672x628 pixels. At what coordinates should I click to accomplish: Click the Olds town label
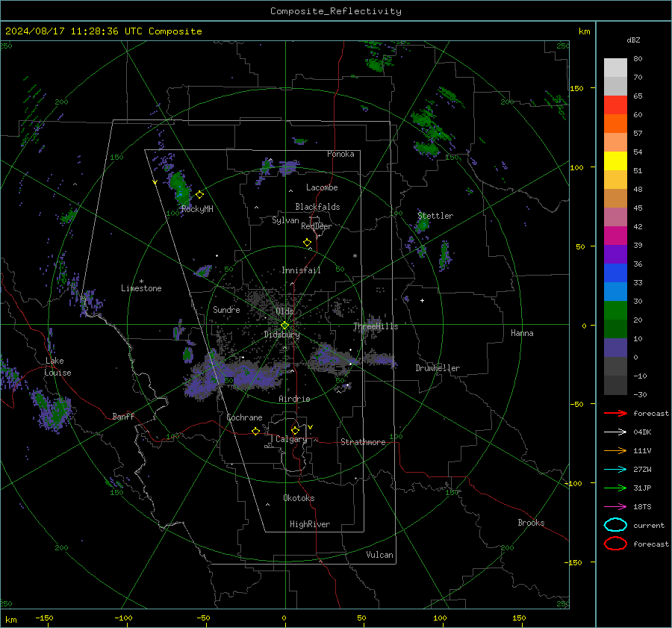pyautogui.click(x=284, y=311)
